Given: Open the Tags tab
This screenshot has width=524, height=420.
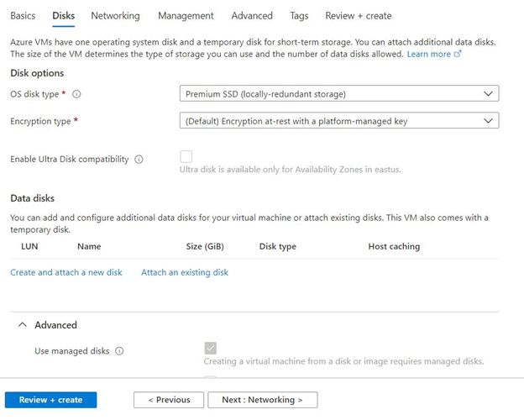Looking at the screenshot, I should point(299,16).
